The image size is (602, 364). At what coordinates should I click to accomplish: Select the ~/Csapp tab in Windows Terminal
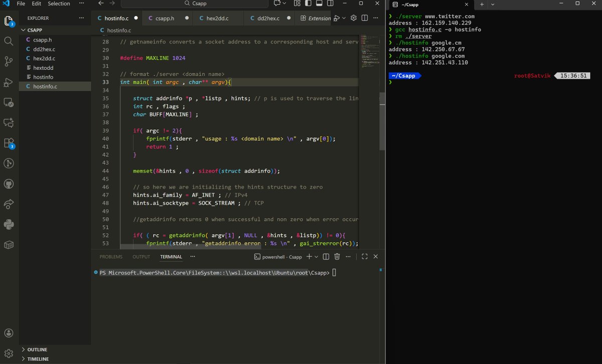click(430, 4)
